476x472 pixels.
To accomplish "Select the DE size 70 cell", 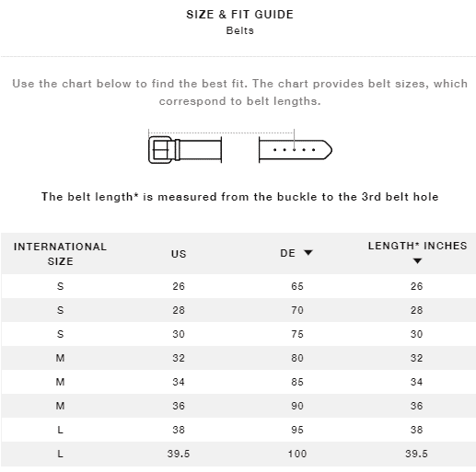I will coord(297,310).
